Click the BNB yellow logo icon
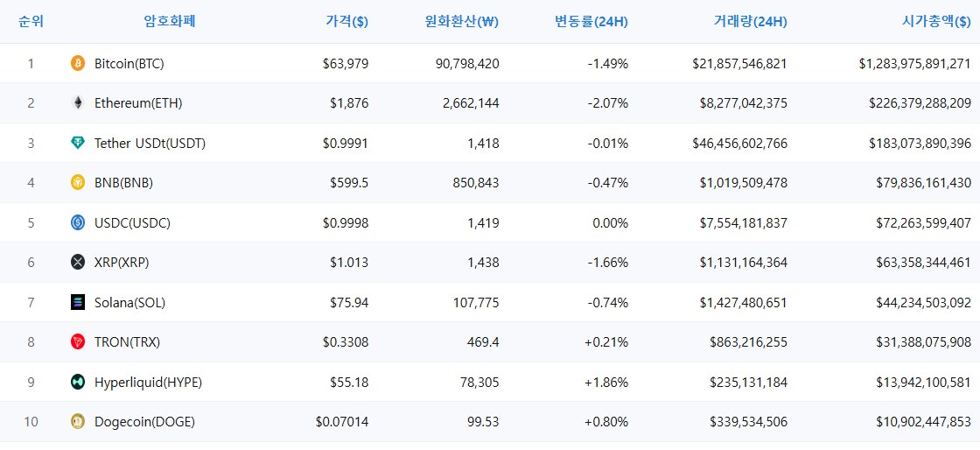Viewport: 980px width, 450px height. (x=78, y=182)
